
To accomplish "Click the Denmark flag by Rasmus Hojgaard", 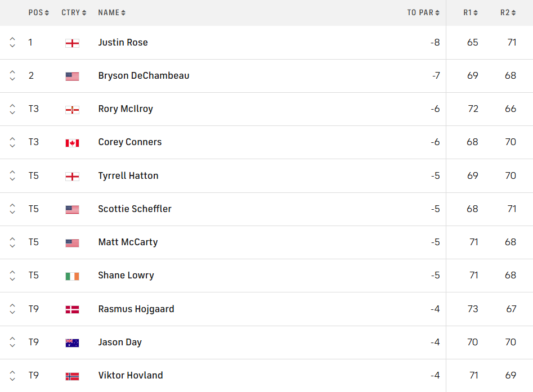I will pos(72,309).
